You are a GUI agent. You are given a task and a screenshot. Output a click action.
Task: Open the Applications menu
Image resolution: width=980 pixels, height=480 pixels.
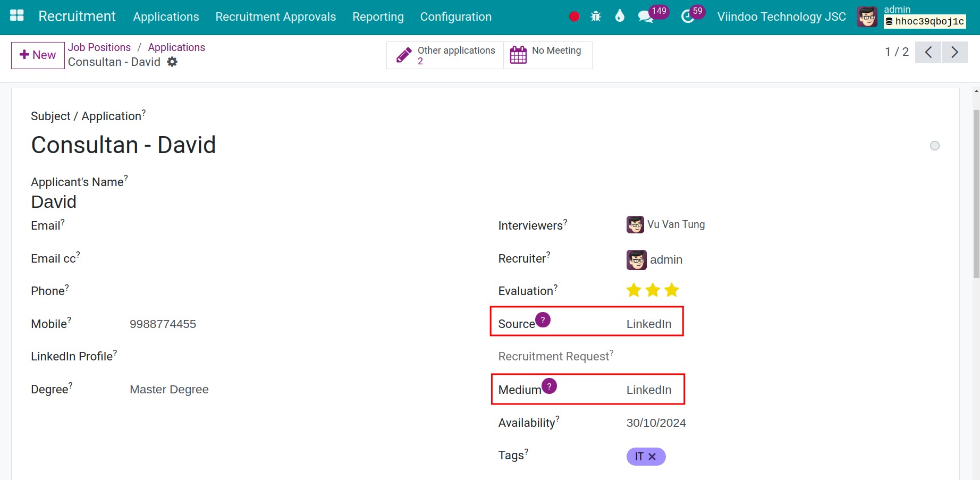[166, 16]
